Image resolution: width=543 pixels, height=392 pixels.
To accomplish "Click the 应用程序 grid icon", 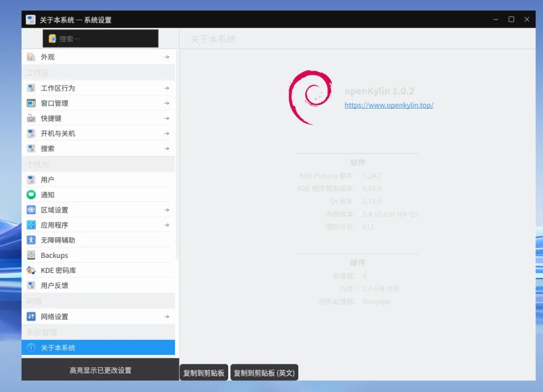I will [31, 225].
